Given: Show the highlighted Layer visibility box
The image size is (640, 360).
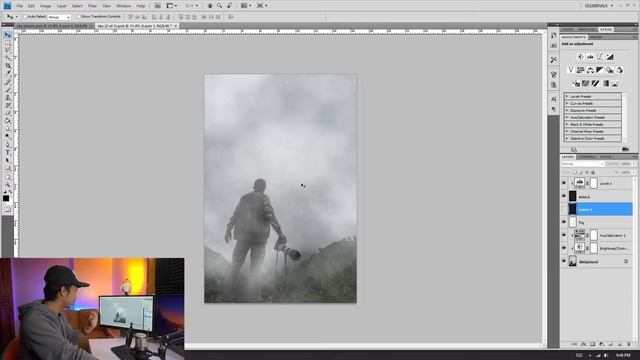Looking at the screenshot, I should [564, 209].
